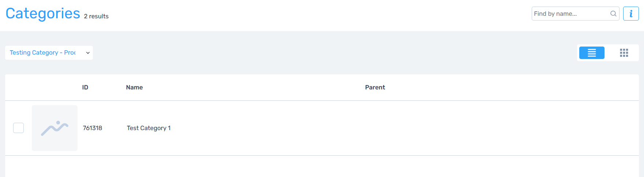Click the empty row below Test Category 1

point(322,167)
